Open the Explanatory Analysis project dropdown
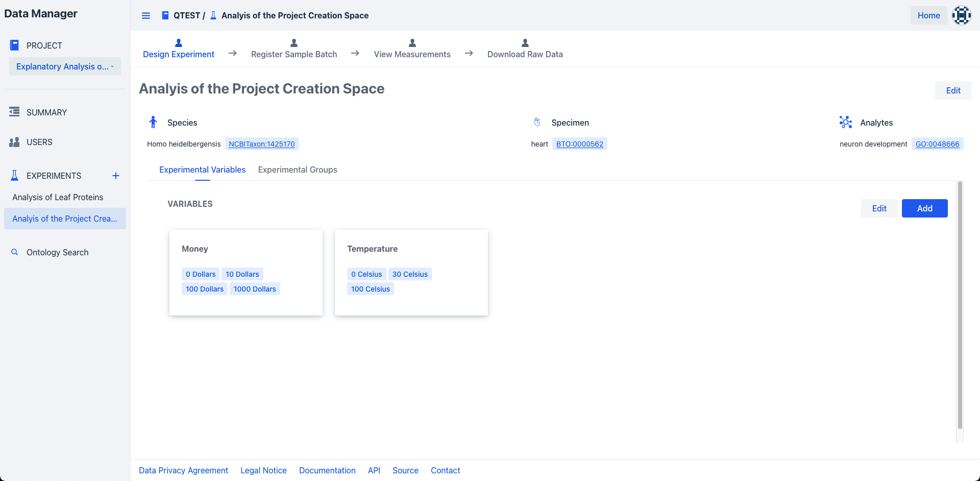The height and width of the screenshot is (481, 980). tap(65, 66)
